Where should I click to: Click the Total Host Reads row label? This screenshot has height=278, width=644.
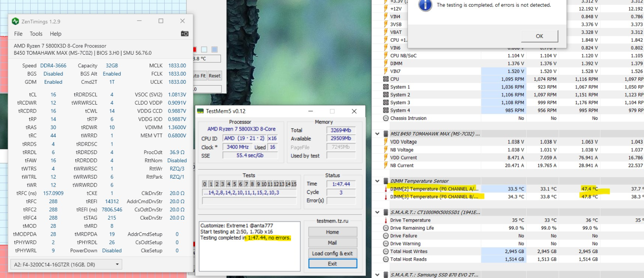(x=408, y=259)
